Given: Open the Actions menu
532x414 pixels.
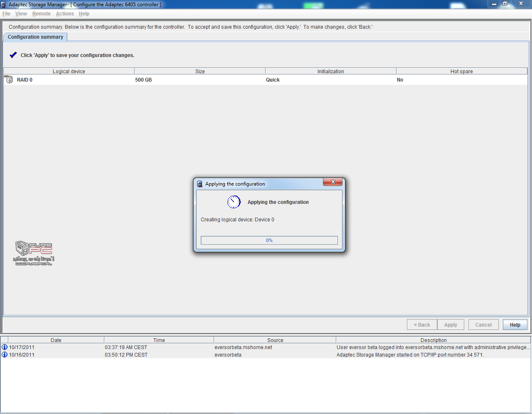Looking at the screenshot, I should pyautogui.click(x=65, y=14).
